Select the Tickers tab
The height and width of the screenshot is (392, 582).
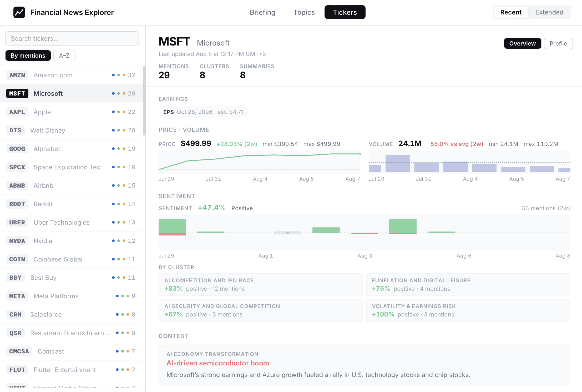[x=345, y=12]
